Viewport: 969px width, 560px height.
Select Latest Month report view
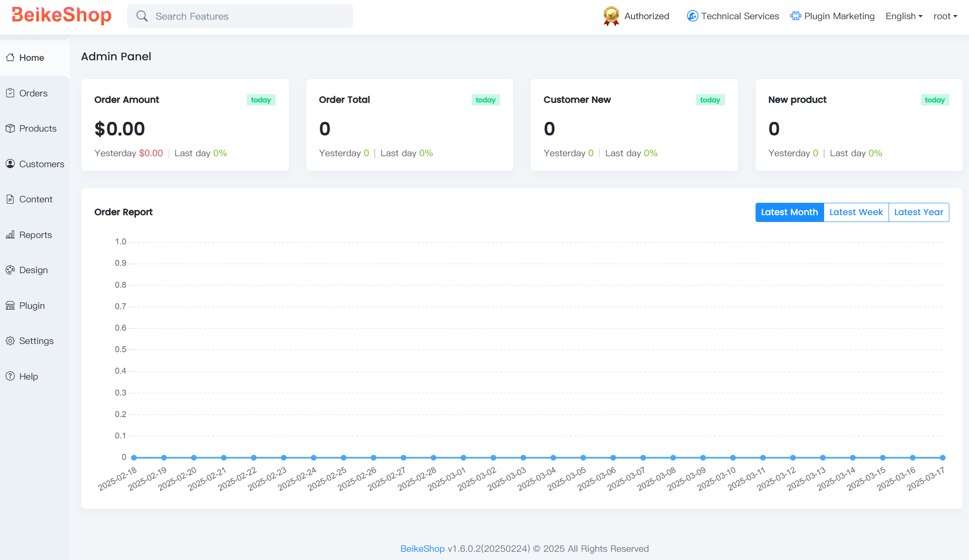pos(789,212)
